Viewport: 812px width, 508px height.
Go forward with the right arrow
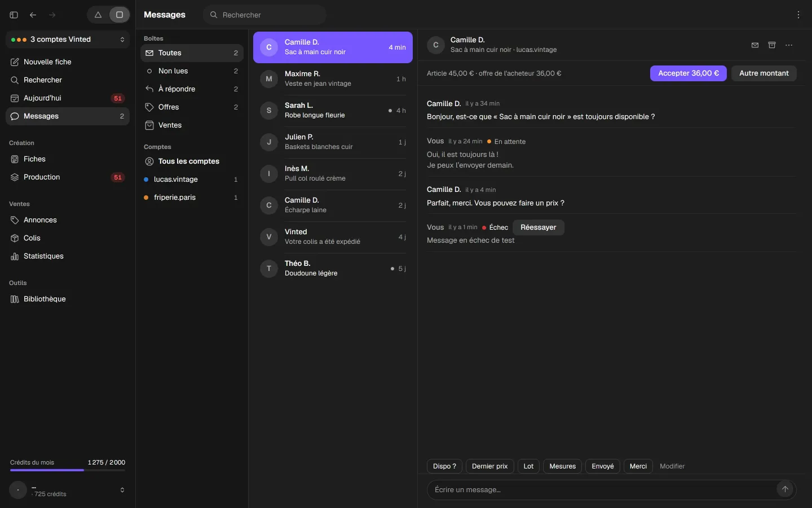(x=52, y=15)
